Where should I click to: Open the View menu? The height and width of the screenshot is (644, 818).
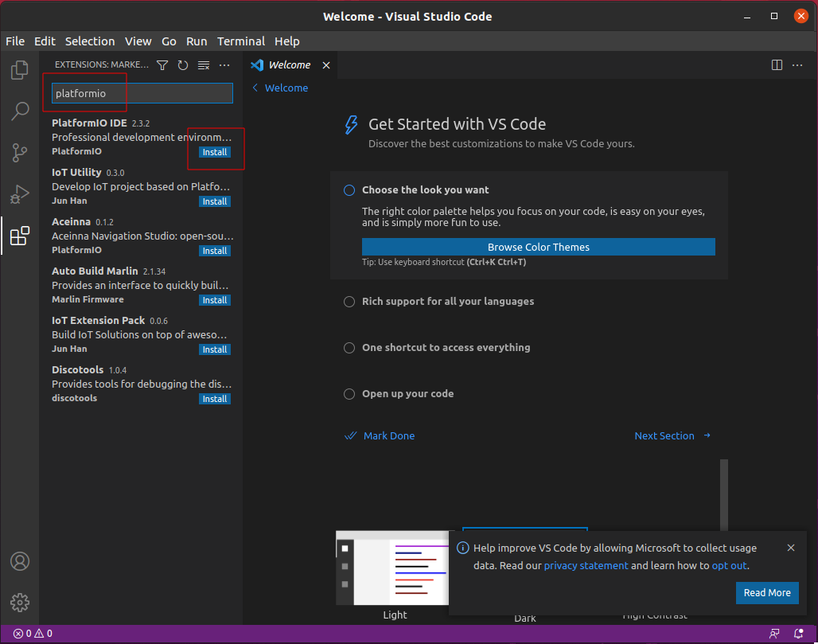[138, 41]
